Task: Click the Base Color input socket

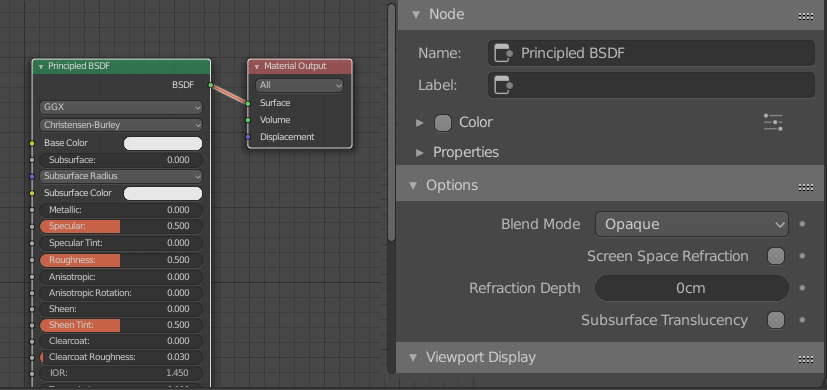Action: pos(32,143)
